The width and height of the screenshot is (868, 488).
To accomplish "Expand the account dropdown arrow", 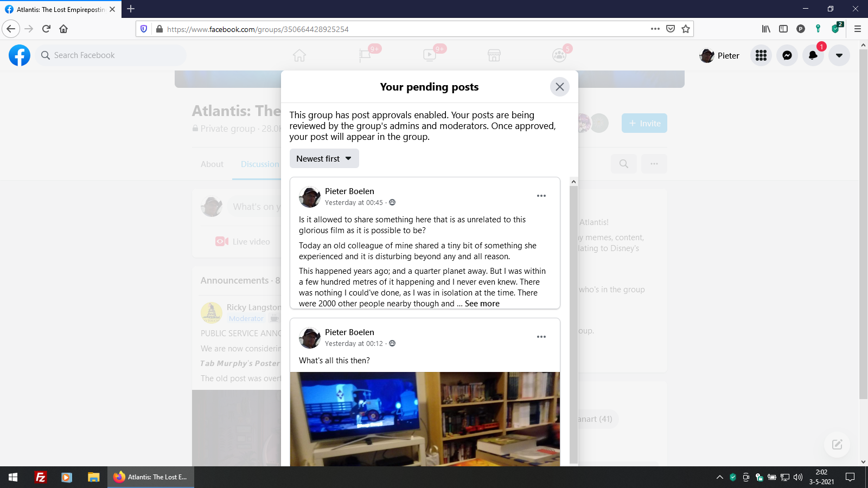I will click(x=839, y=55).
